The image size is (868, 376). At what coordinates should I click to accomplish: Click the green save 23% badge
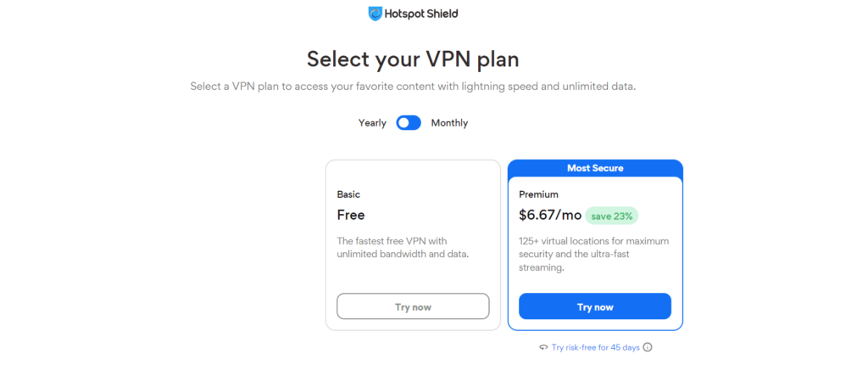(x=612, y=216)
